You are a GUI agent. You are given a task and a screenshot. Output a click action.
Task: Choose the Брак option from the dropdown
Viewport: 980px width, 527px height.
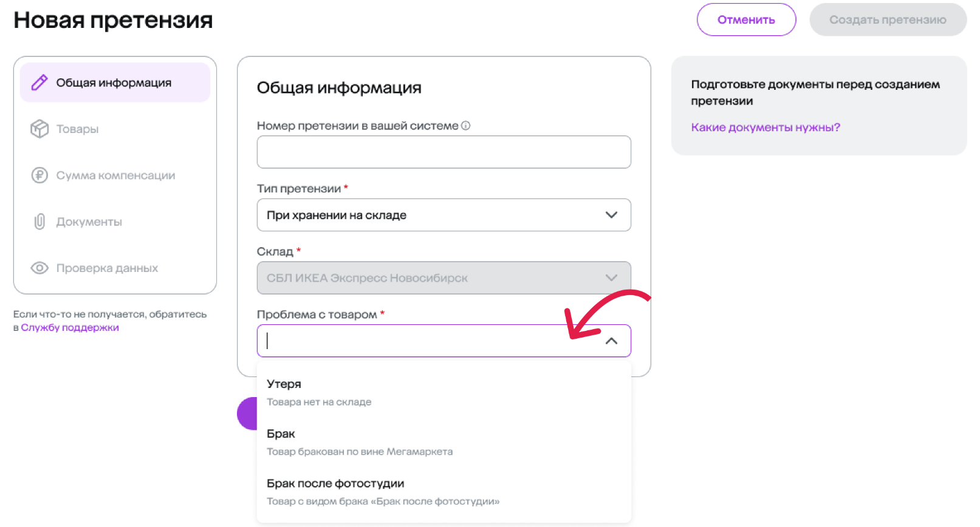[281, 434]
